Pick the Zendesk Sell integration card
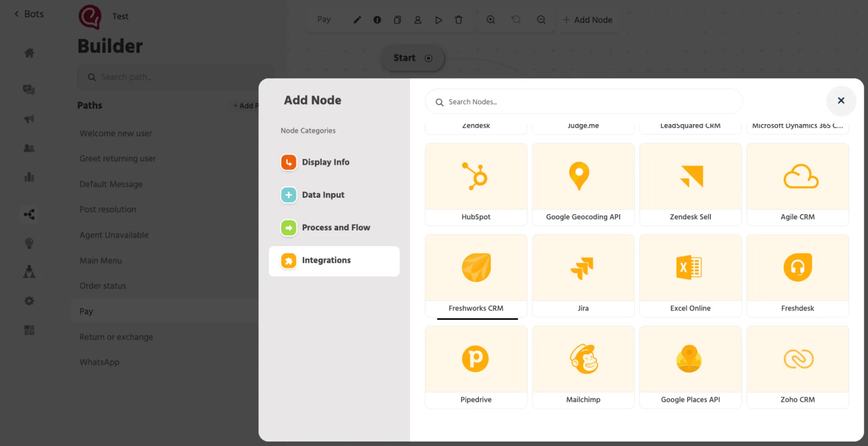 pyautogui.click(x=690, y=184)
